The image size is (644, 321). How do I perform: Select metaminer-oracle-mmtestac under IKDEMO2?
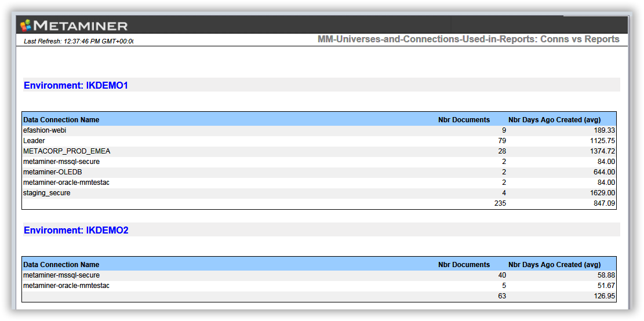coord(67,285)
